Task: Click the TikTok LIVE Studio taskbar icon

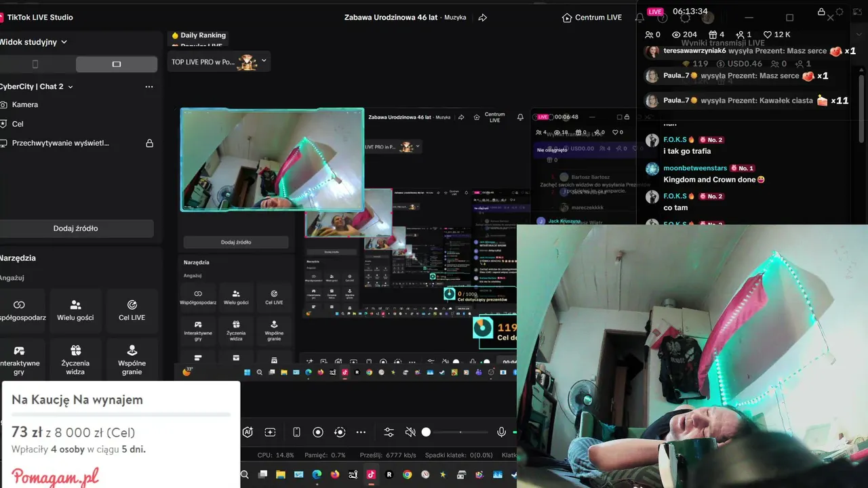Action: [371, 475]
